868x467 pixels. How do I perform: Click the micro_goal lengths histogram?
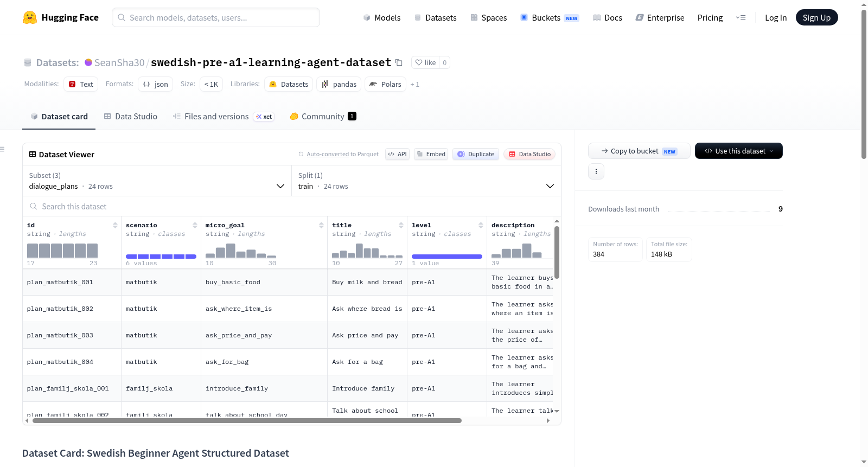[x=241, y=251]
